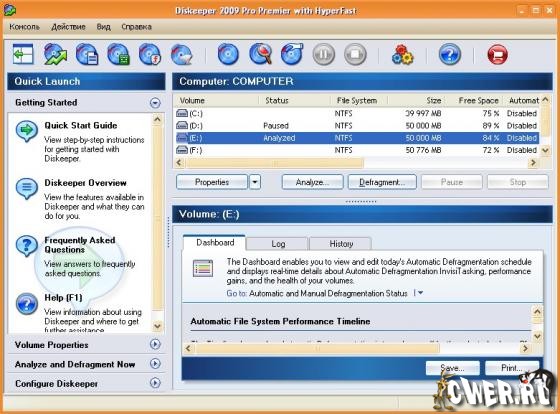The width and height of the screenshot is (560, 414).
Task: Open the Quick Start Guide item
Action: 81,125
